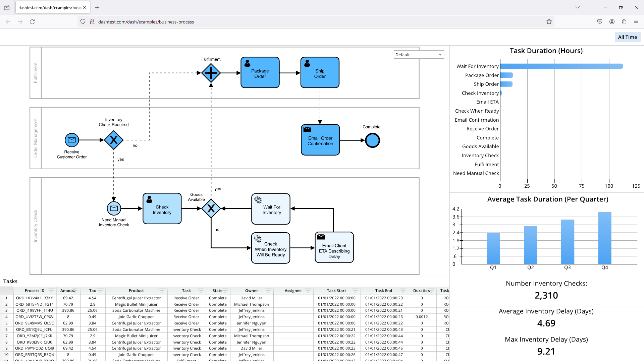Click the Goods Available gateway diamond

pyautogui.click(x=211, y=208)
